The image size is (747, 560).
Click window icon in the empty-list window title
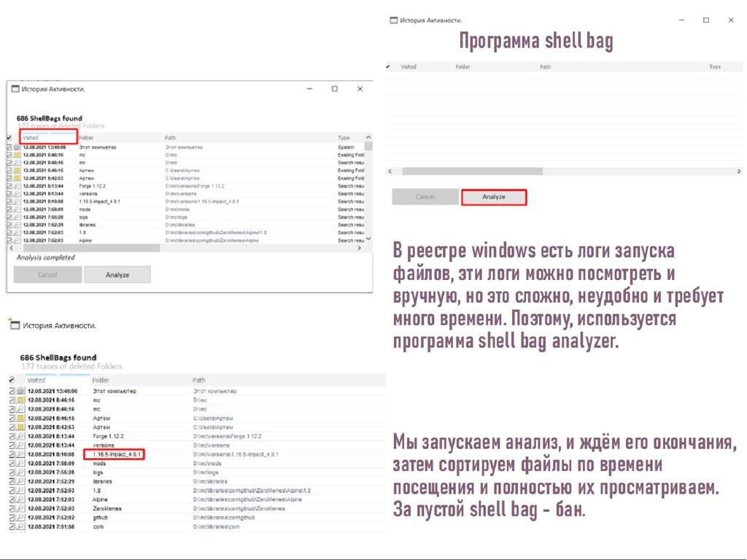point(393,20)
